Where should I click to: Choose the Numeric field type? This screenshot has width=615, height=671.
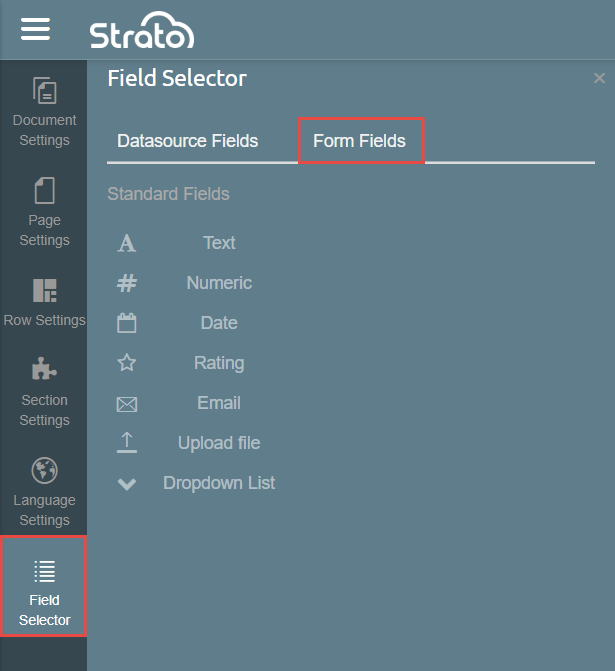pyautogui.click(x=219, y=283)
